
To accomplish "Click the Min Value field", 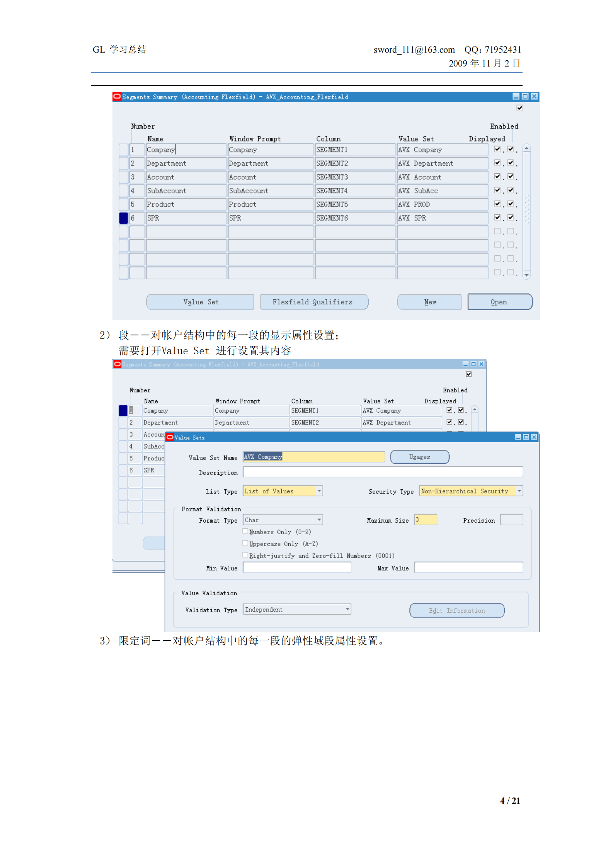I will tap(297, 567).
